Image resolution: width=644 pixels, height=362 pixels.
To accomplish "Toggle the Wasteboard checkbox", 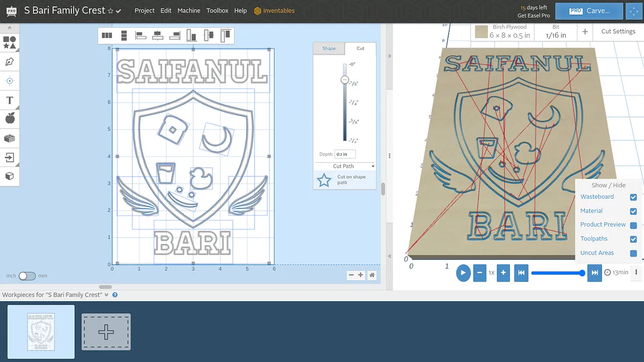I will [633, 197].
